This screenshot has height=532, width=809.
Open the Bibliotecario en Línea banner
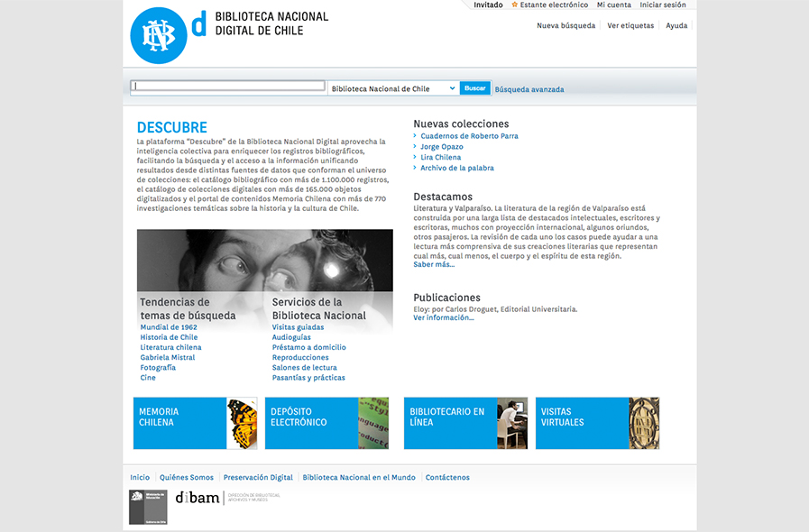point(465,423)
